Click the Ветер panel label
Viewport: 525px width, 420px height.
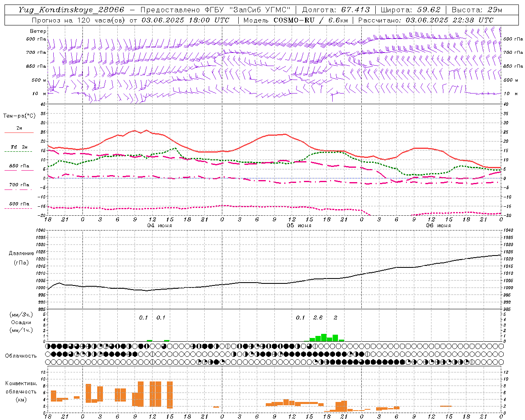click(38, 31)
